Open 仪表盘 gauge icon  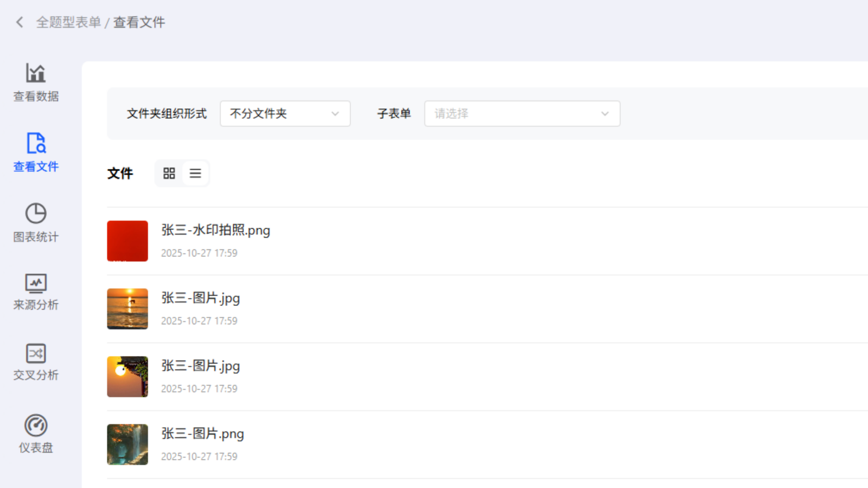(36, 426)
